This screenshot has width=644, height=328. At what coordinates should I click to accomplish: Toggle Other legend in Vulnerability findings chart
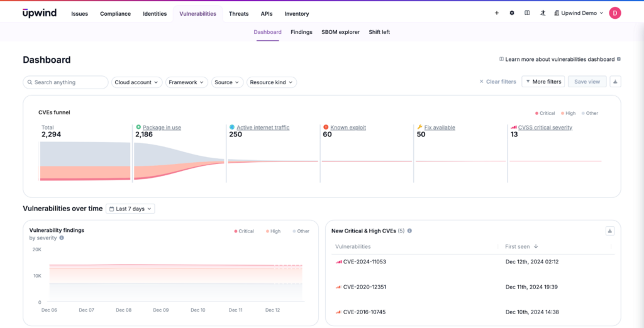click(301, 231)
